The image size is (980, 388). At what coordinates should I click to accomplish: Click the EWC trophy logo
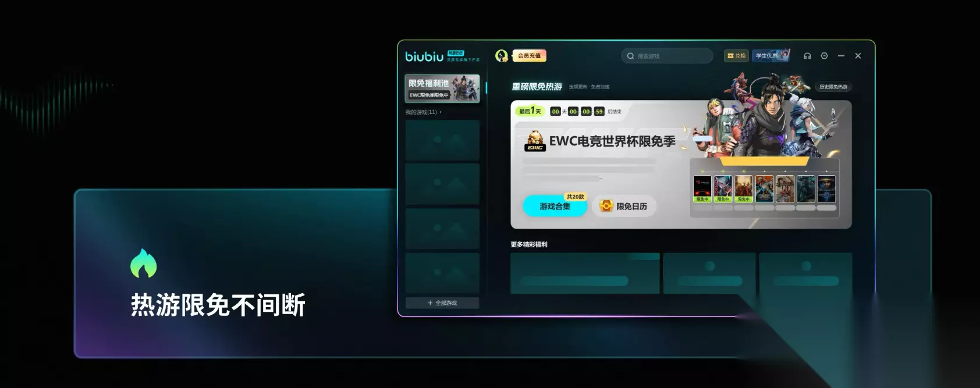[x=535, y=141]
